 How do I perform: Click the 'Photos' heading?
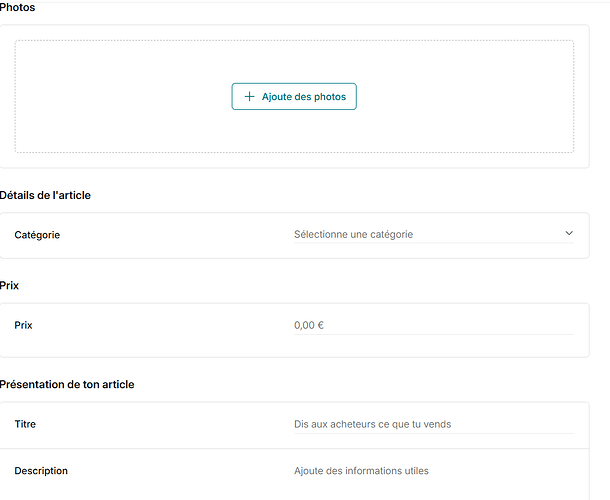coord(17,7)
